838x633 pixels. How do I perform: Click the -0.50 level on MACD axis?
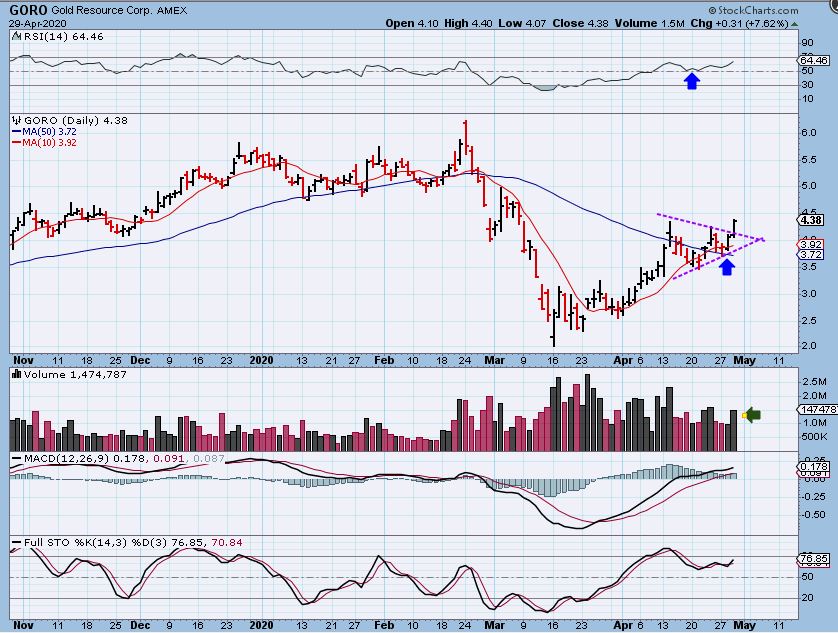pyautogui.click(x=812, y=515)
